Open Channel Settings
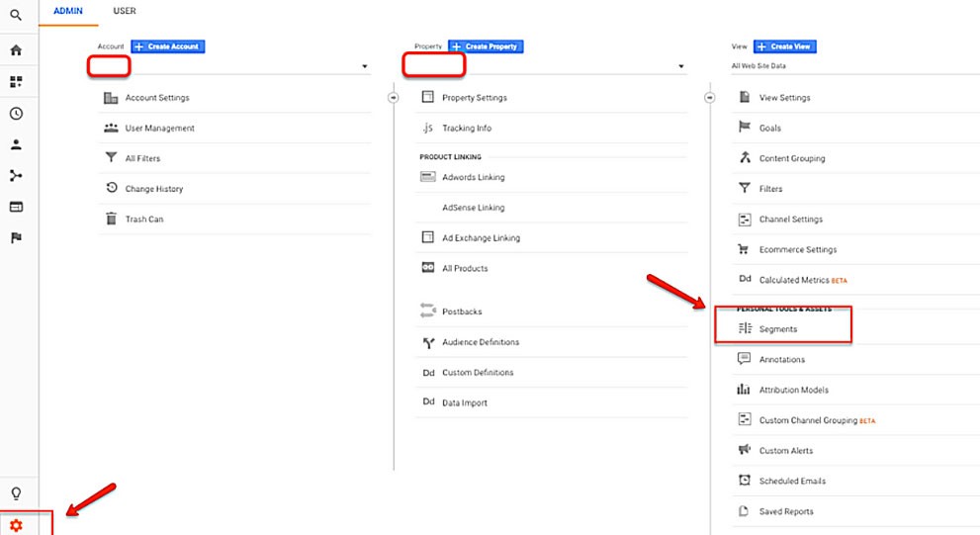 (x=790, y=220)
